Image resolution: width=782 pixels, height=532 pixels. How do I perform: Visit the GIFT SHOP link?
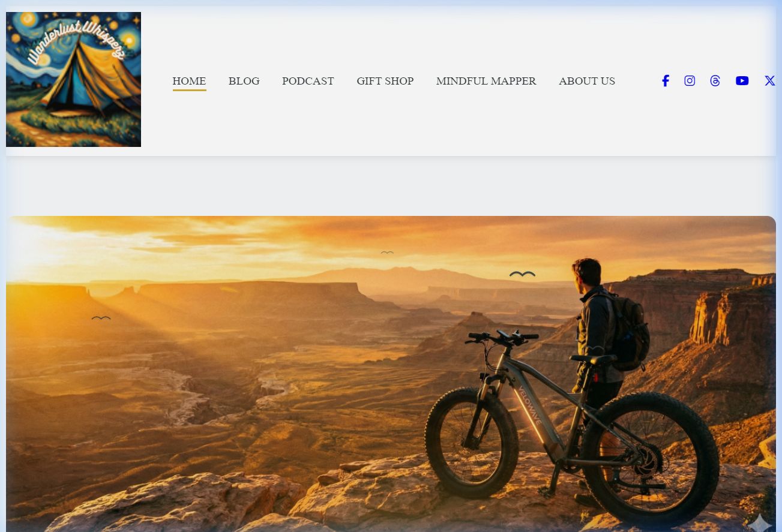point(385,81)
